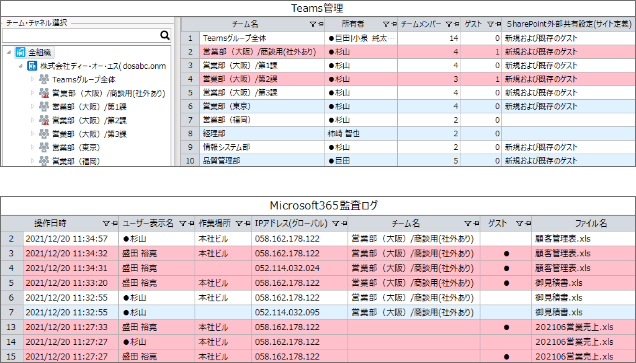Image resolution: width=636 pixels, height=363 pixels.
Task: Collapse the 全組織 tree node
Action: point(9,52)
